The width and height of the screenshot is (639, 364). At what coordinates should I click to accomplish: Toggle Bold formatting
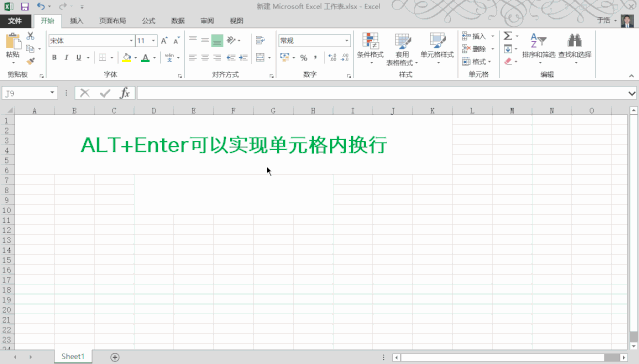54,57
